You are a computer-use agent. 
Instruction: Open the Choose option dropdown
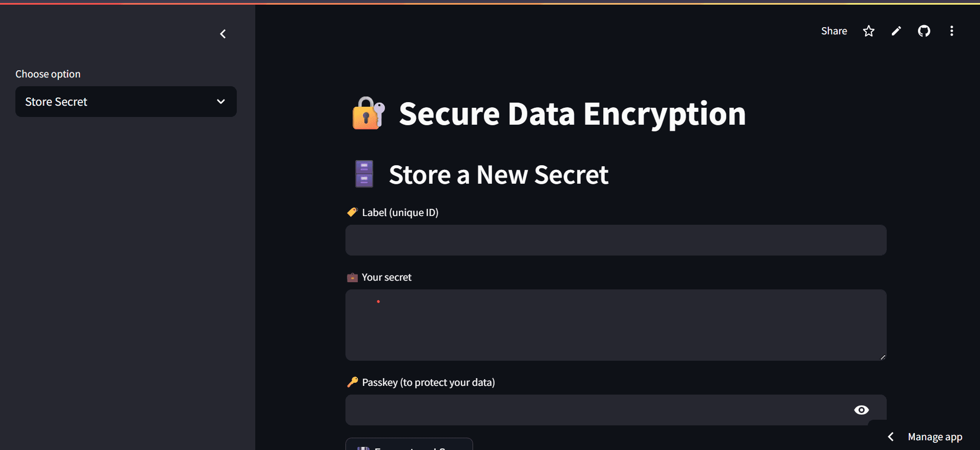point(126,102)
